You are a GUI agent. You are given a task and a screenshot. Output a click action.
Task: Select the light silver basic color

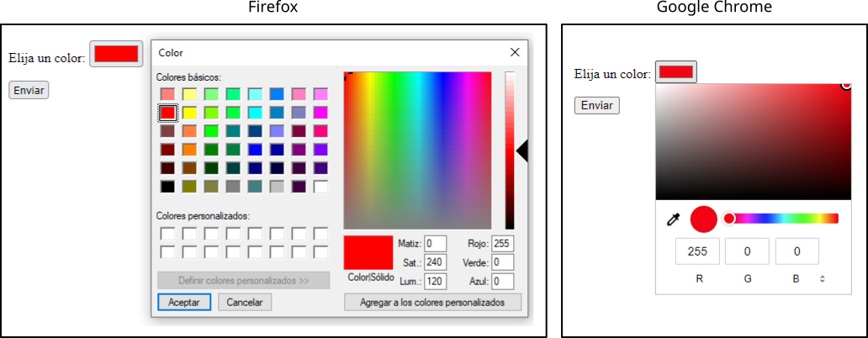coord(277,187)
